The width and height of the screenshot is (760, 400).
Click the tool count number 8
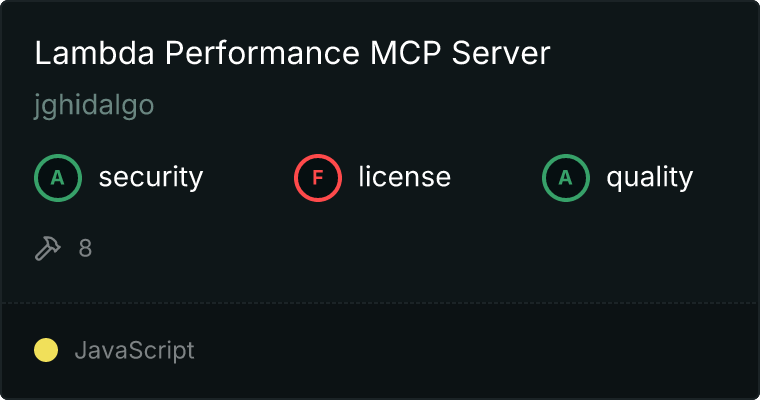click(85, 248)
